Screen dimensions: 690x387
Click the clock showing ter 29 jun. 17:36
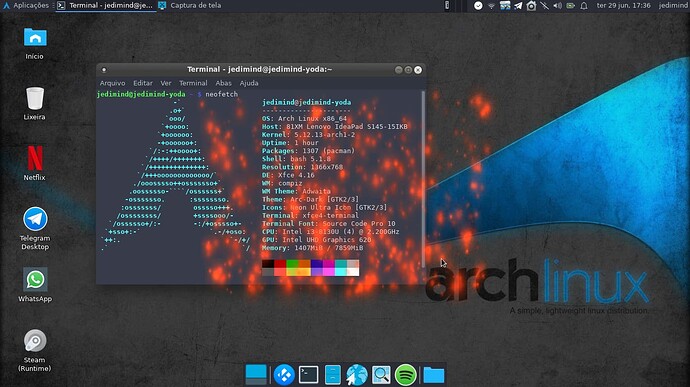[623, 5]
